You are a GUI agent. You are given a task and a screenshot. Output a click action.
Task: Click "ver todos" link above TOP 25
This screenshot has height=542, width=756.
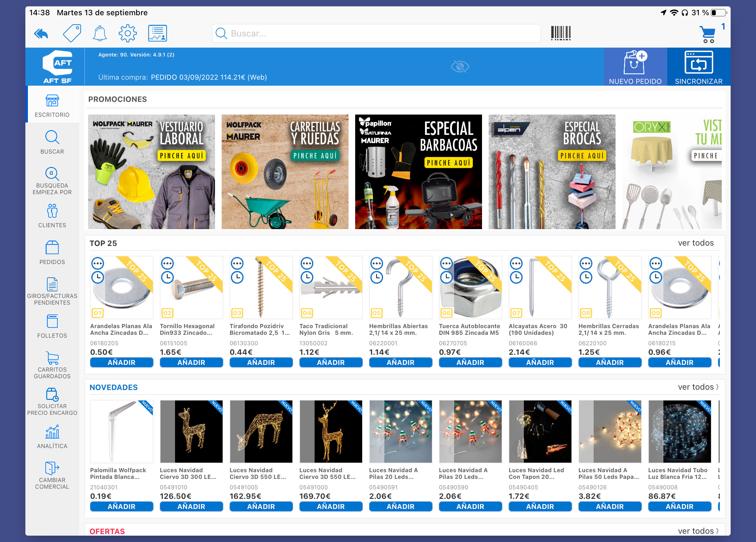click(695, 243)
